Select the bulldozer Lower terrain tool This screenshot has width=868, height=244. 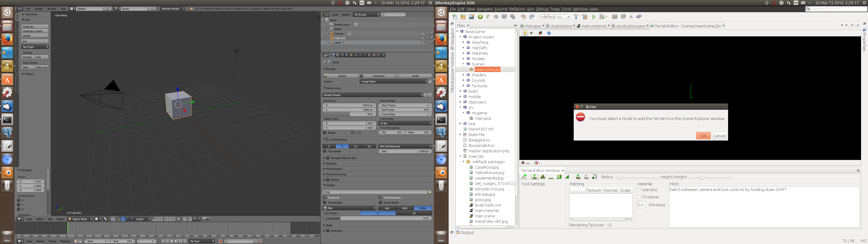click(543, 177)
